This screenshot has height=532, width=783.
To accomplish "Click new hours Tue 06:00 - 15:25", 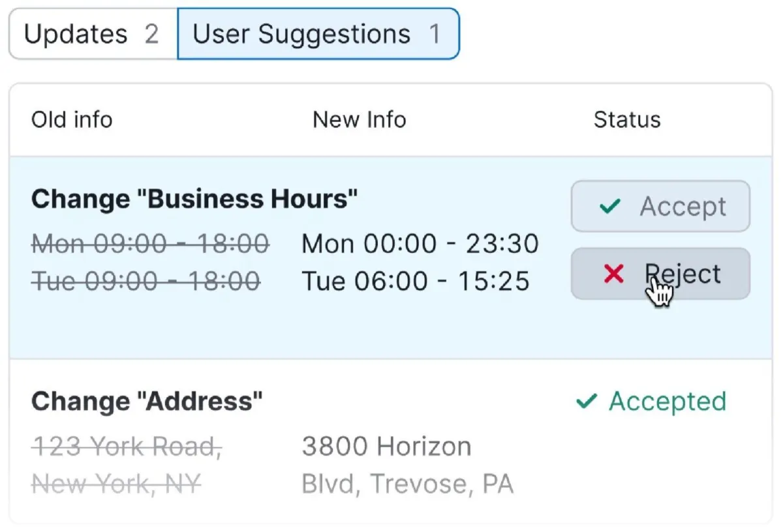I will click(x=416, y=281).
